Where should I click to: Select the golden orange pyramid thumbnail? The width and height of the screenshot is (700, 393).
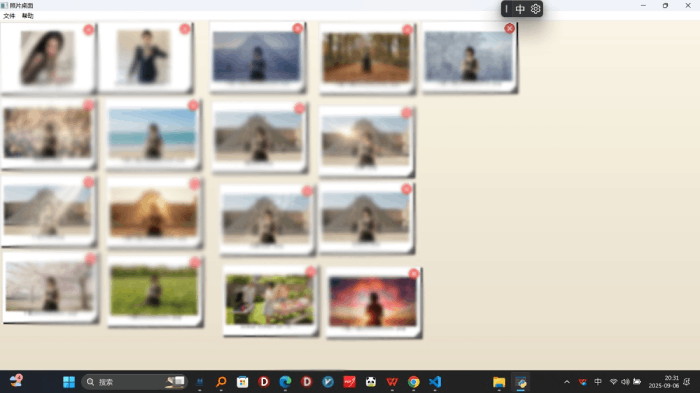tap(154, 212)
